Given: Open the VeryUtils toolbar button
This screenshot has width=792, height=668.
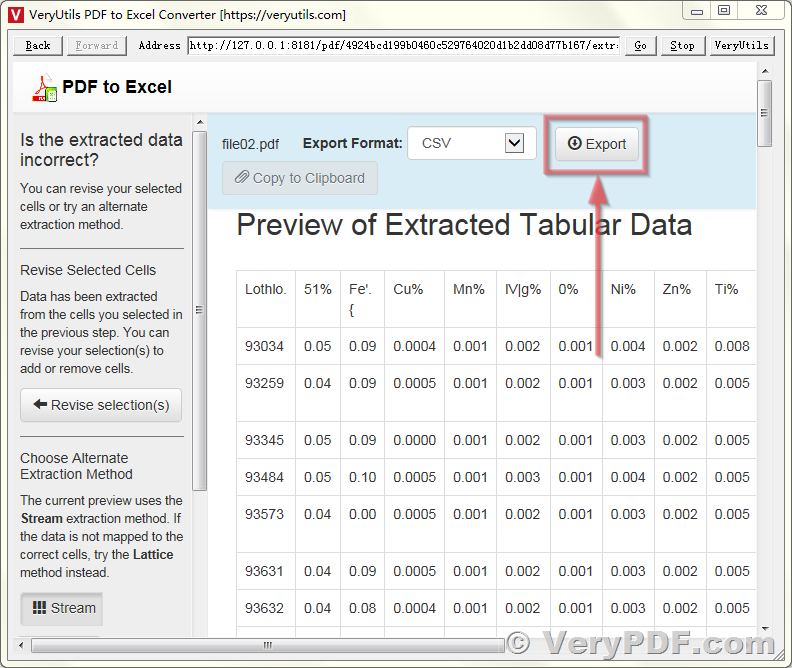Looking at the screenshot, I should (741, 45).
